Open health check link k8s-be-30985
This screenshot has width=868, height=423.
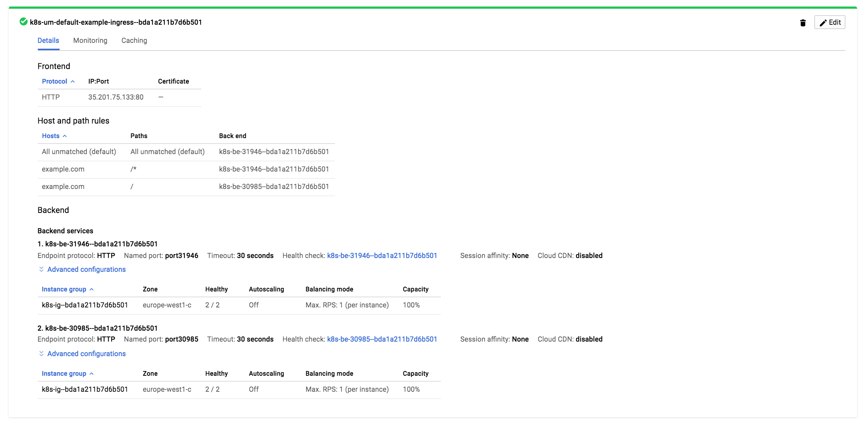coord(382,339)
